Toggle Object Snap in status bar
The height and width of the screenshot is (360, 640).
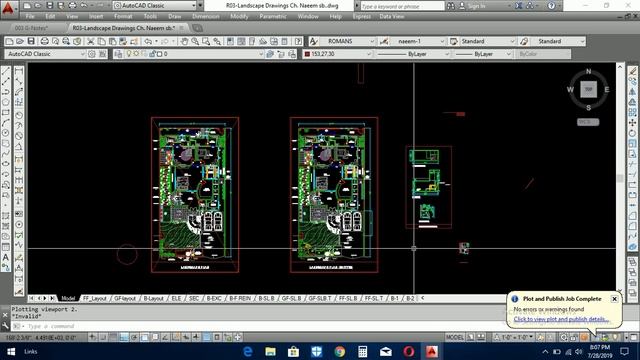coord(144,338)
